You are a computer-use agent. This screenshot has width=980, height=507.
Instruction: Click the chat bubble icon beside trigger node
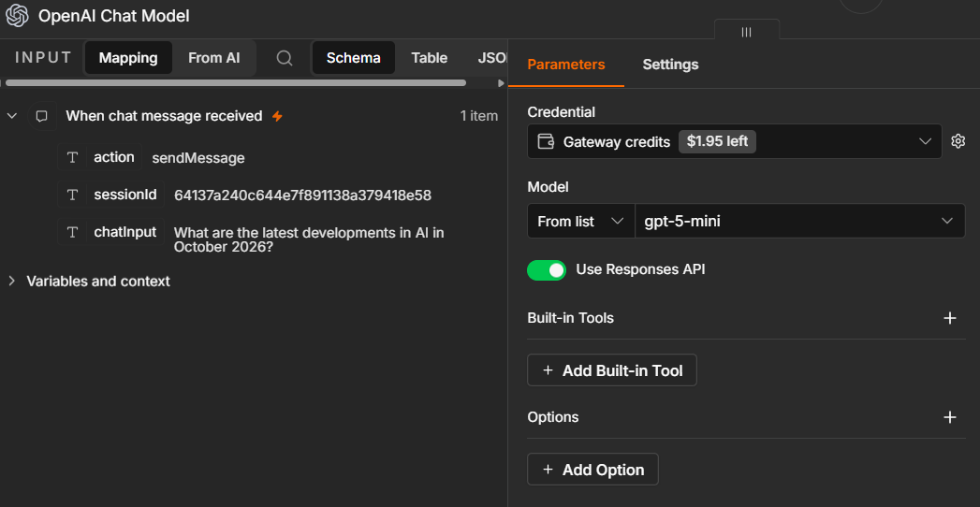42,116
